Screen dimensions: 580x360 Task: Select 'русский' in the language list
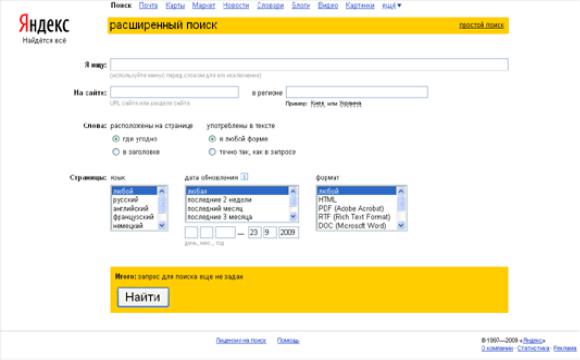click(x=135, y=200)
